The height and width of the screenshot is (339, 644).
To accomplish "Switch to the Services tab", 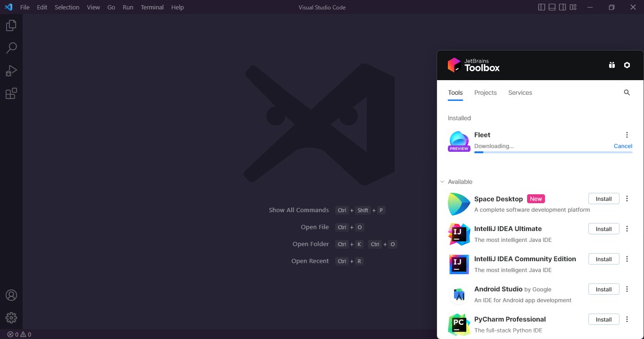I will 520,93.
